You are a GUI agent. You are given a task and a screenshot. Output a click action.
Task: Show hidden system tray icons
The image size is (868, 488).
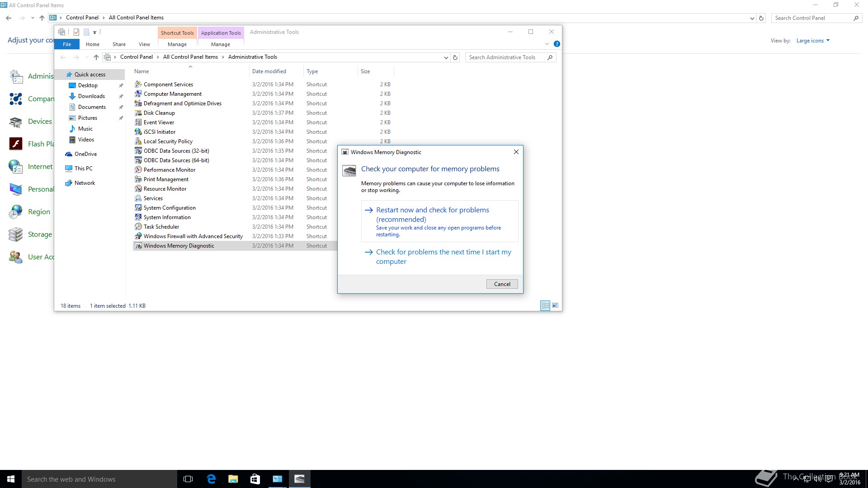(x=795, y=479)
